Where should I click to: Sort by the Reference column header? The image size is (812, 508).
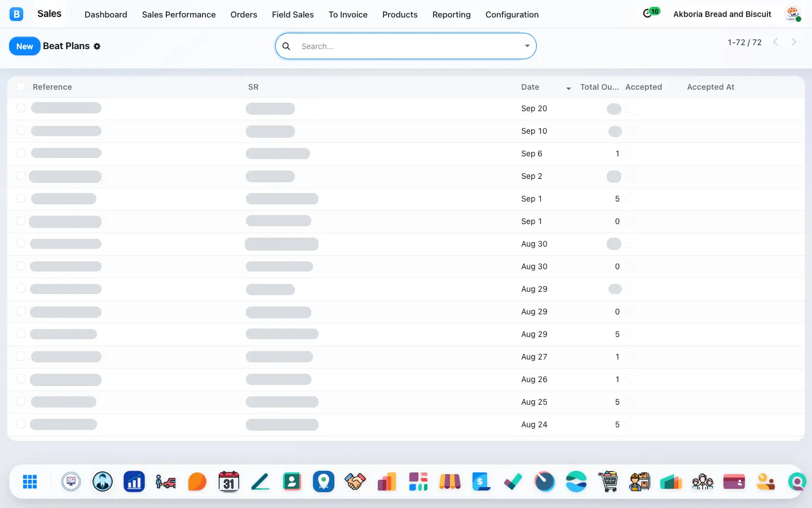click(x=52, y=87)
